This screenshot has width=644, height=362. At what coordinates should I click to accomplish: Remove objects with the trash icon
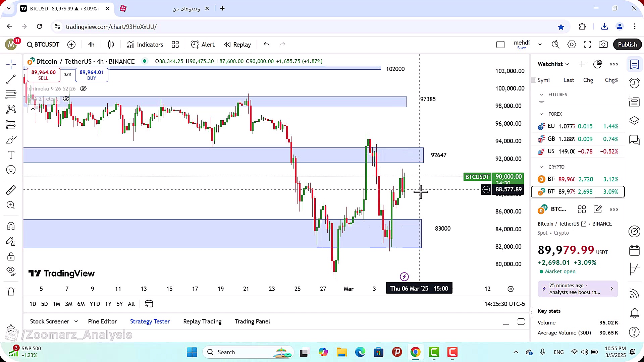click(11, 292)
